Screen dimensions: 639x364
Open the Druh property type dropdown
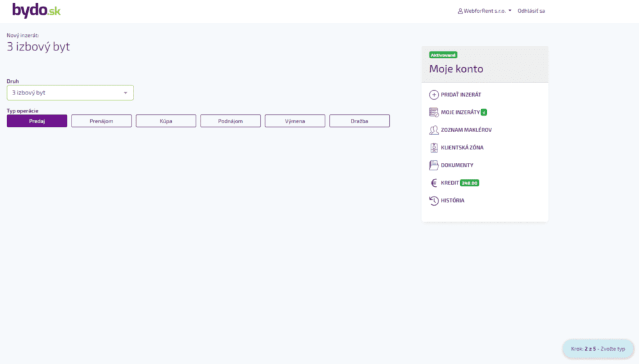coord(70,93)
